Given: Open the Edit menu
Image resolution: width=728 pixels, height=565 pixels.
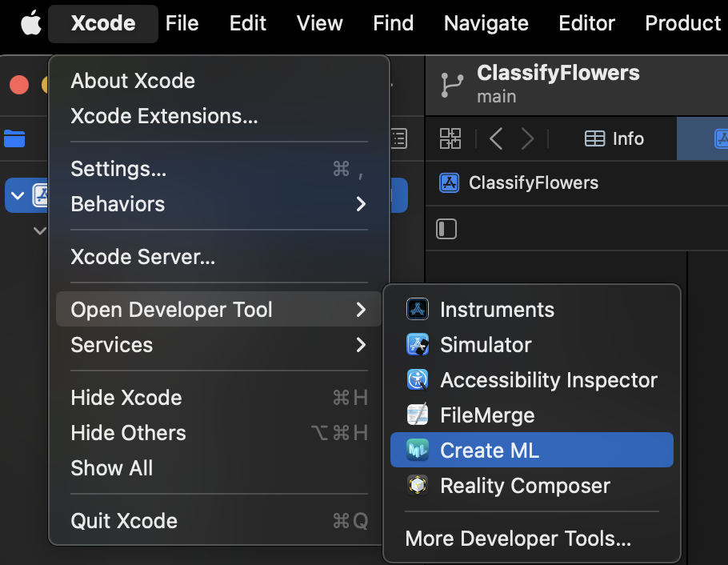Looking at the screenshot, I should click(248, 23).
